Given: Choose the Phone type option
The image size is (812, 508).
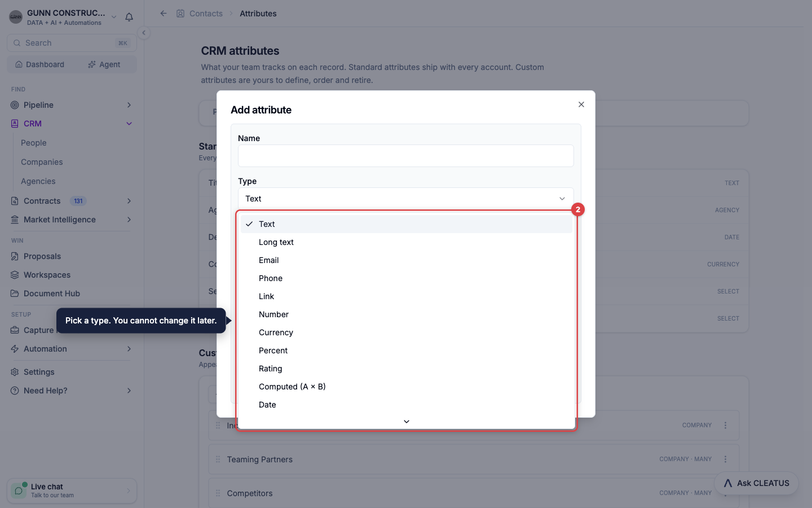Looking at the screenshot, I should pos(406,278).
